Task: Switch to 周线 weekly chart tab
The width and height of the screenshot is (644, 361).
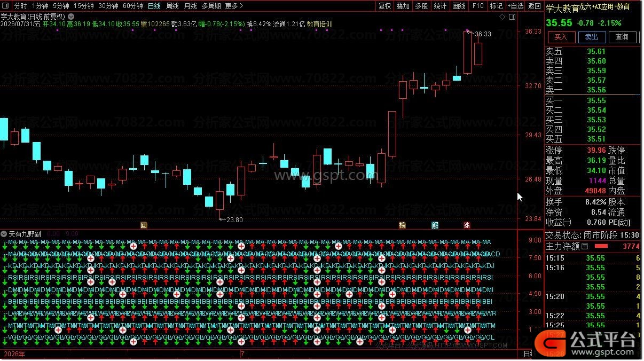Action: pos(172,6)
